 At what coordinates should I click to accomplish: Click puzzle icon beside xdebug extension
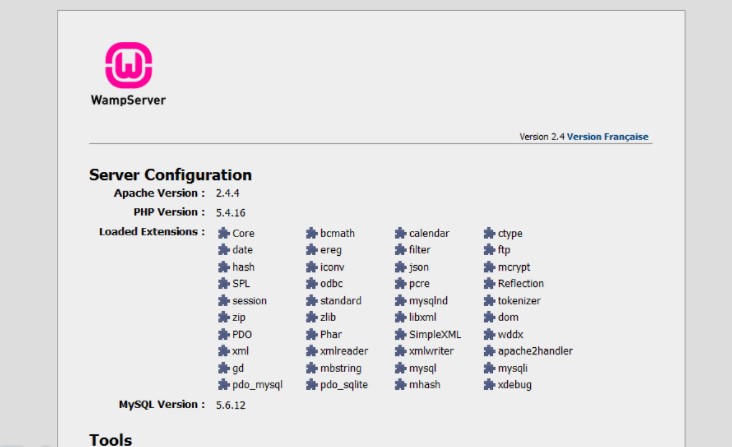coord(489,384)
